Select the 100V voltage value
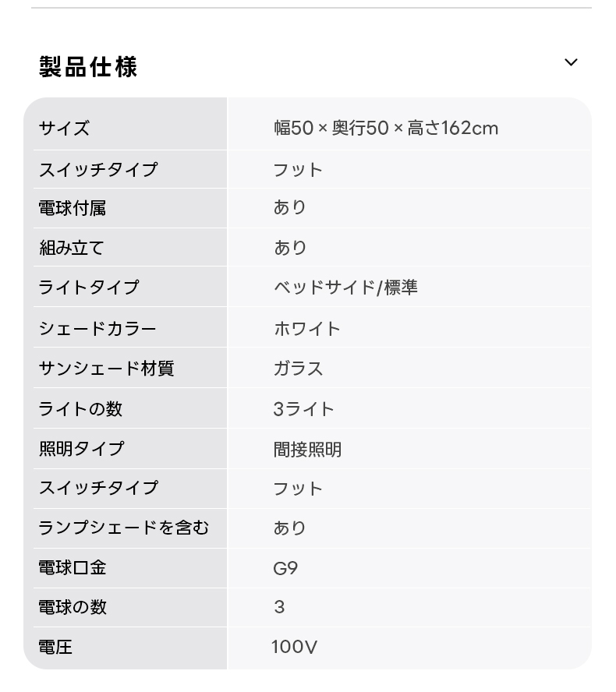 (x=294, y=647)
